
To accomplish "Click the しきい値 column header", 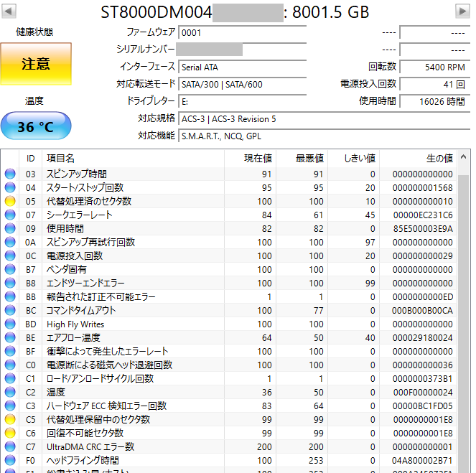I will pyautogui.click(x=353, y=158).
